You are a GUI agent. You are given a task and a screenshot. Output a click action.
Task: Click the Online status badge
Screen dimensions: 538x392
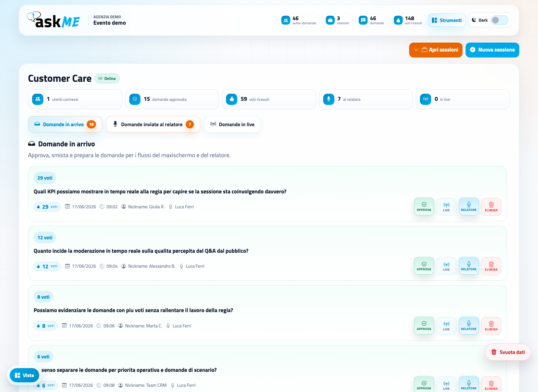point(107,78)
